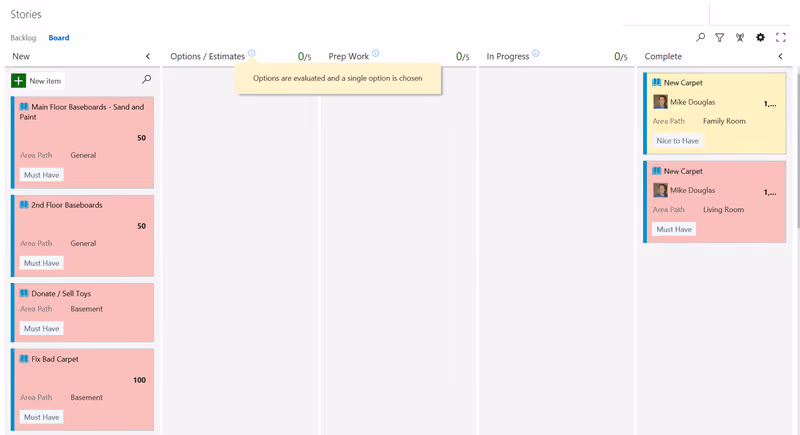Image resolution: width=800 pixels, height=435 pixels.
Task: Click effort value 50 on 2nd Floor Baseboards card
Action: [141, 226]
